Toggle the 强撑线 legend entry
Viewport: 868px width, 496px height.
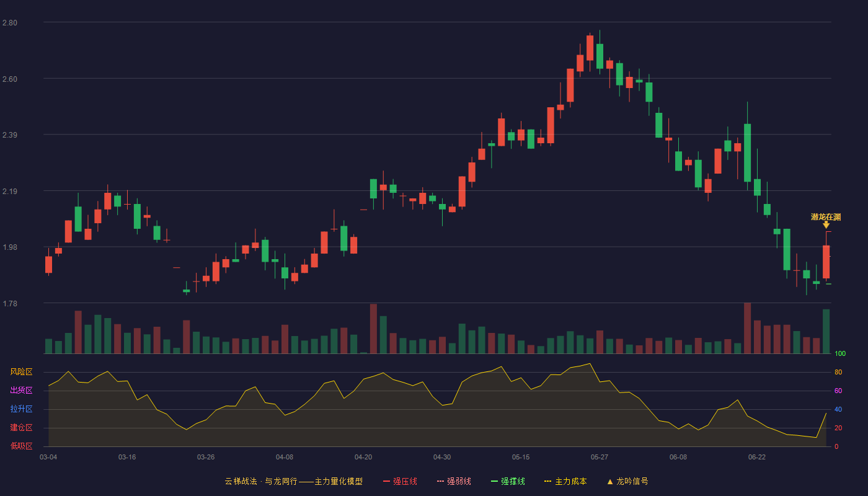pos(508,481)
